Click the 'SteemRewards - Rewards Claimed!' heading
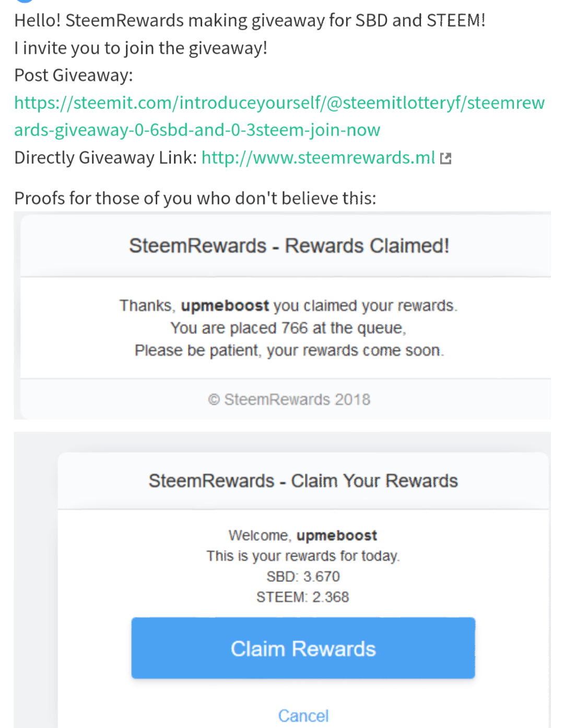 289,246
